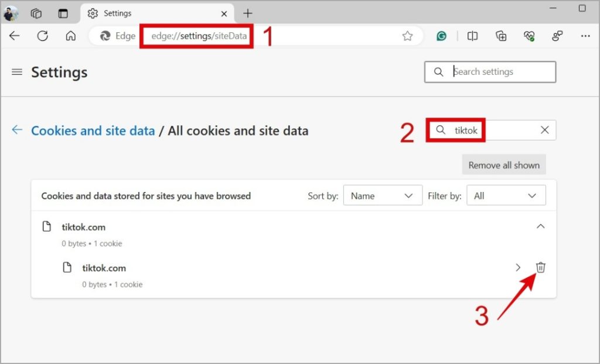Go back arrow beside Cookies and site data
Viewport: 600px width, 364px height.
tap(17, 130)
